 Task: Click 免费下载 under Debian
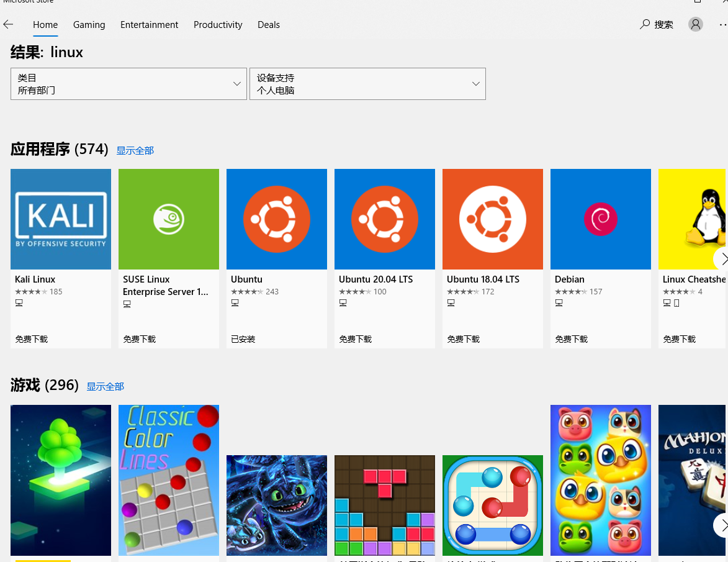[x=571, y=339]
